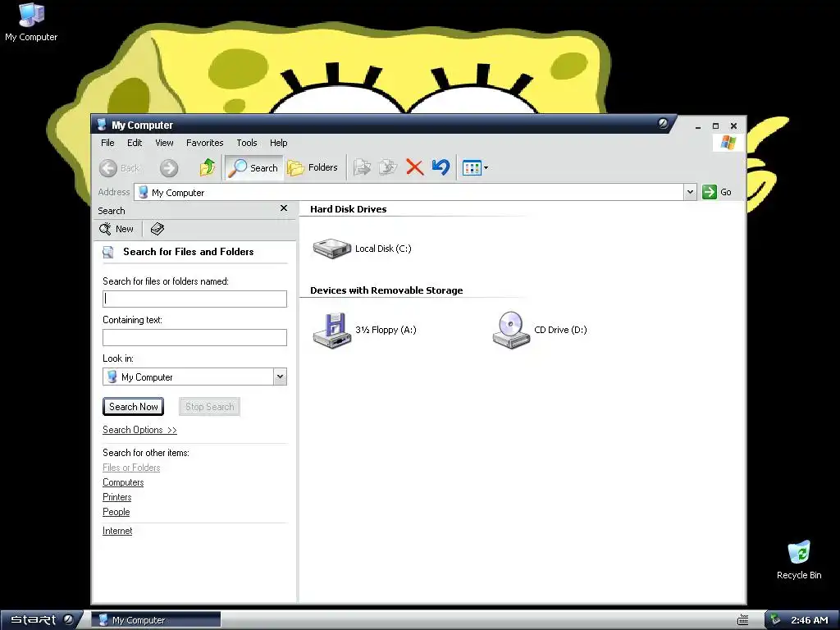Click the Stop Search button
The height and width of the screenshot is (630, 840).
(209, 407)
